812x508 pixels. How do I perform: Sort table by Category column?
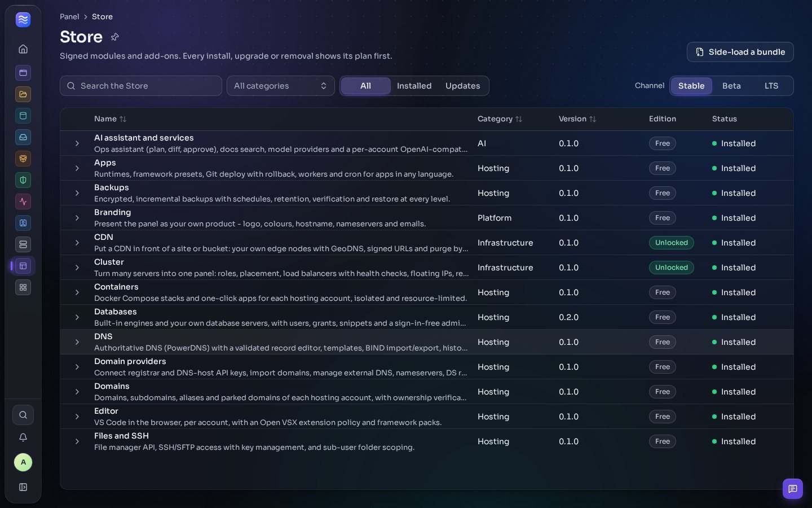(x=500, y=119)
